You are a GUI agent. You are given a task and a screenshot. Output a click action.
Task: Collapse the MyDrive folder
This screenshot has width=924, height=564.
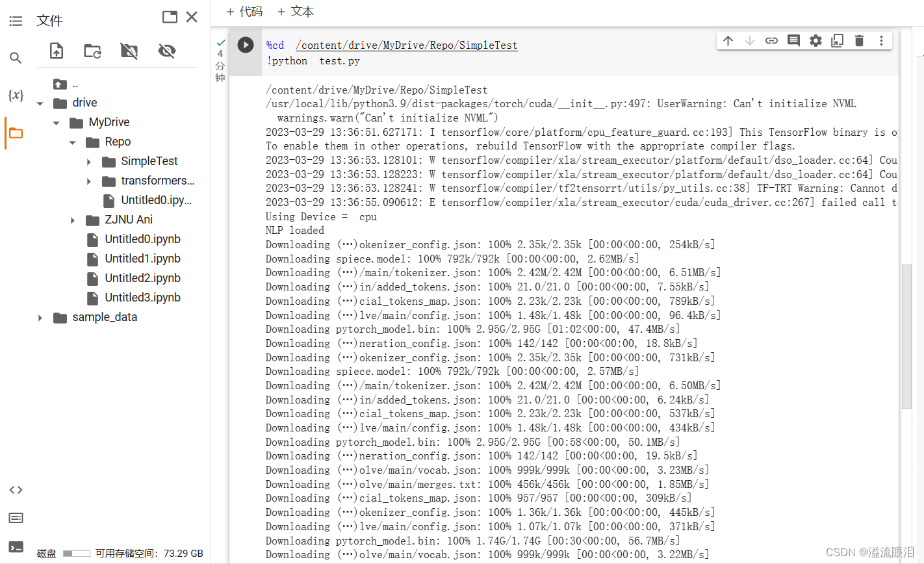point(56,122)
